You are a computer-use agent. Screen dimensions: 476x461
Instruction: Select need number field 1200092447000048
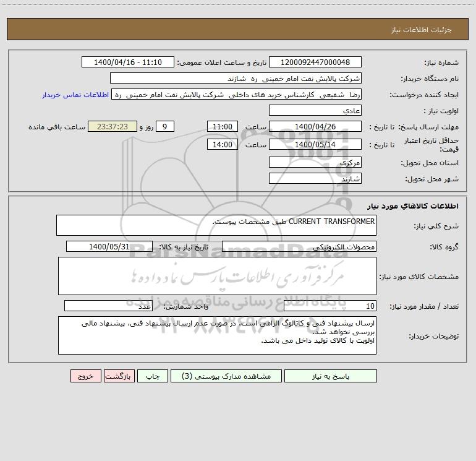coord(315,62)
